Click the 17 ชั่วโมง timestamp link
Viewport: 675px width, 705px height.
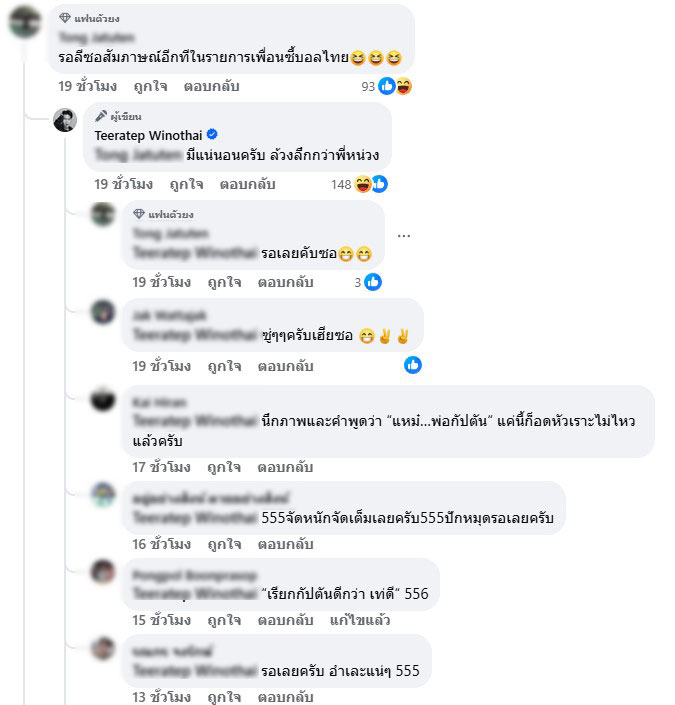point(161,467)
